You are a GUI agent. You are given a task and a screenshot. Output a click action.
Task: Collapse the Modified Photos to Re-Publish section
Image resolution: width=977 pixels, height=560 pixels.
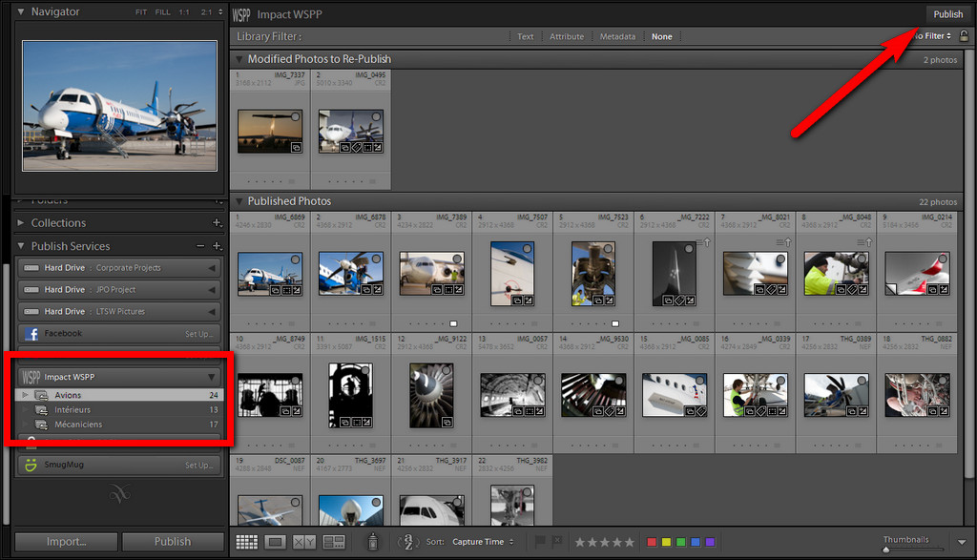tap(239, 59)
